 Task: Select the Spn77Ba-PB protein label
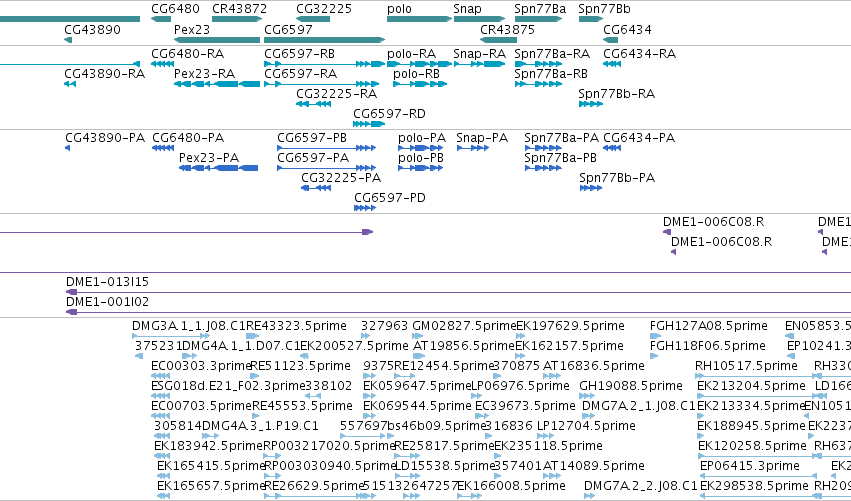pyautogui.click(x=561, y=158)
